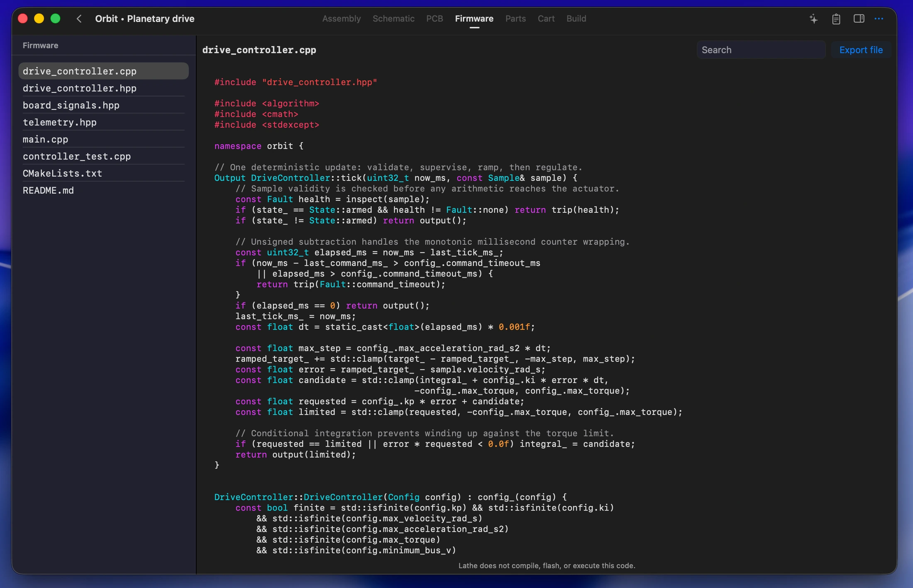Open the sparkle assistant icon

pos(813,19)
